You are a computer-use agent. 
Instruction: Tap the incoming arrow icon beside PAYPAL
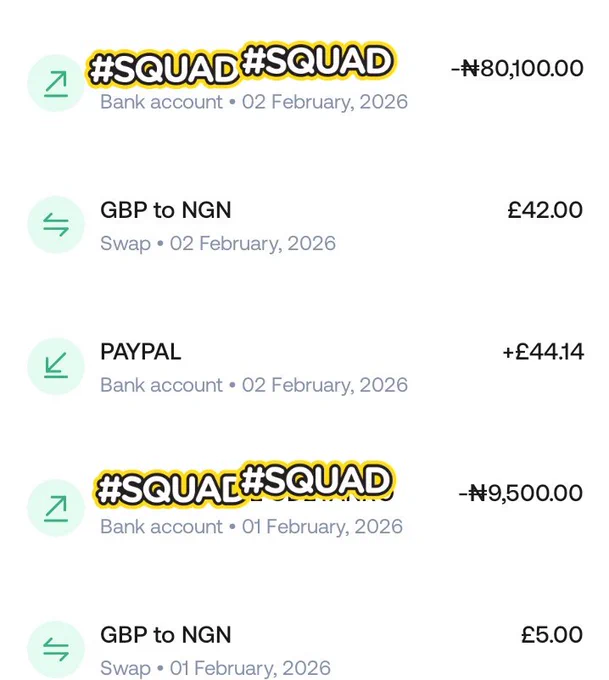pos(56,366)
